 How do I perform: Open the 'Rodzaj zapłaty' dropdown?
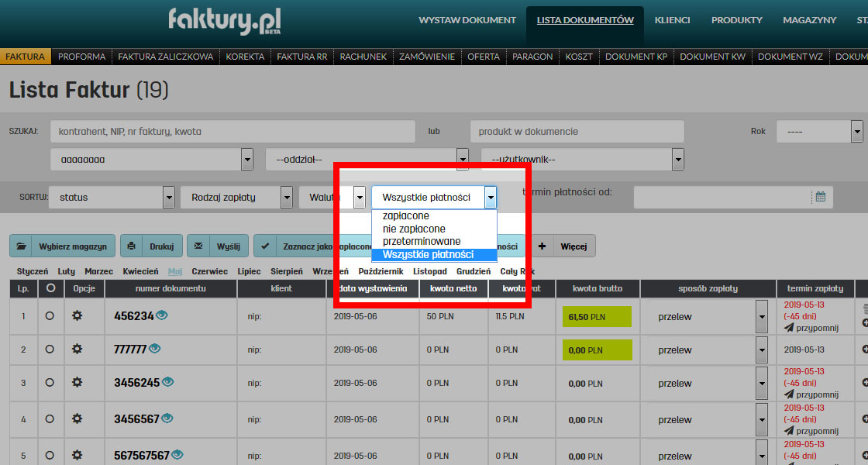[236, 198]
